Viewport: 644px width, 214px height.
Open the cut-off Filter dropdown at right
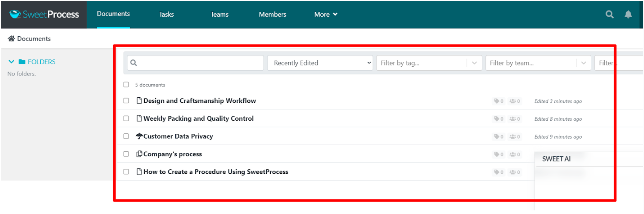(x=619, y=63)
